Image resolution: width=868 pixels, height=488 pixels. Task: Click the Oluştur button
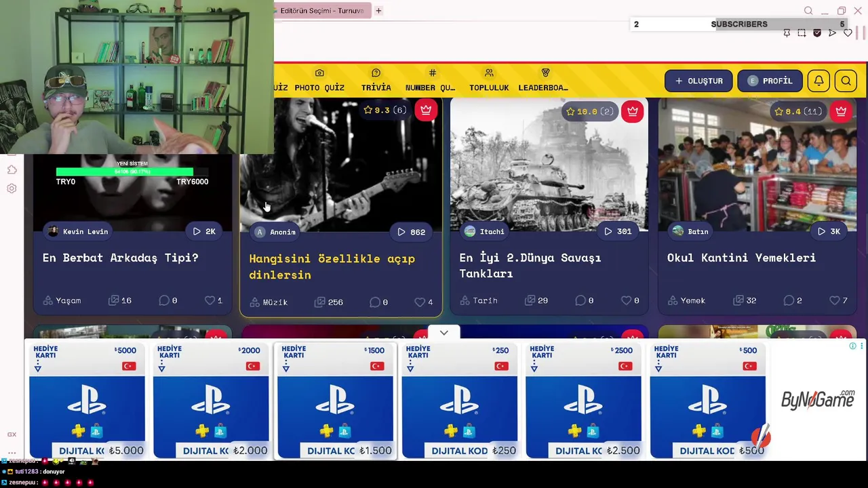click(x=698, y=81)
